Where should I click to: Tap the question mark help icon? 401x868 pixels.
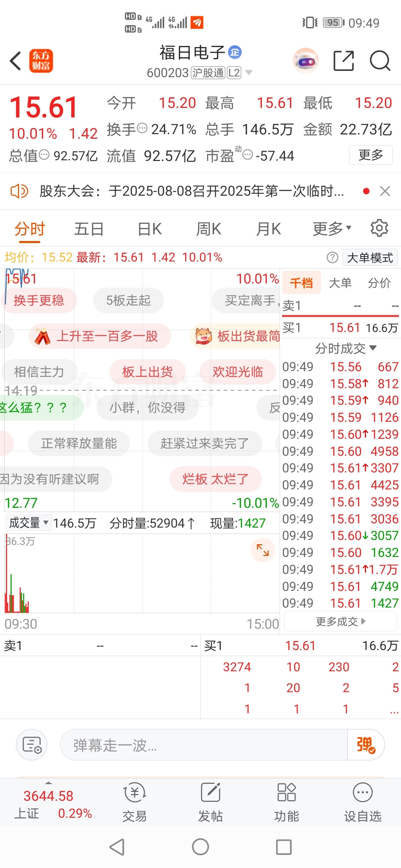pos(332,258)
